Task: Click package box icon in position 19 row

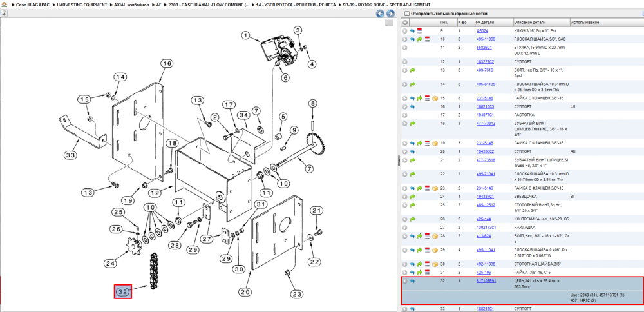Action: (435, 143)
